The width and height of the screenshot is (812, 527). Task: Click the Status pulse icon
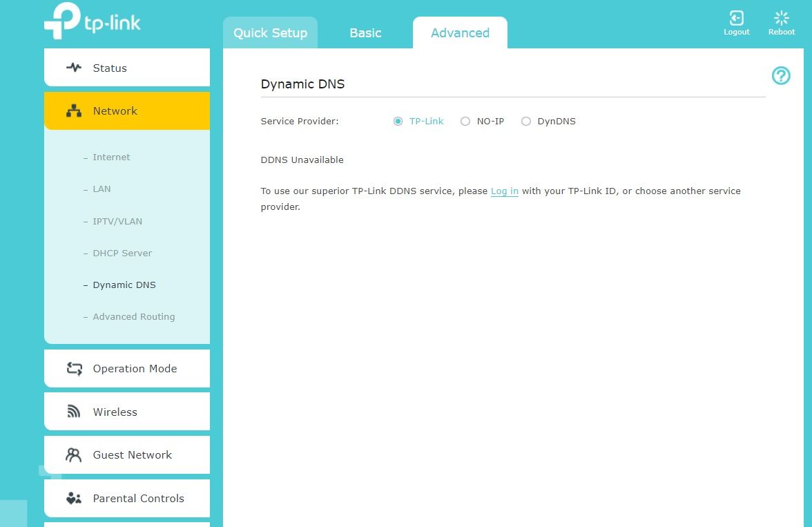coord(74,68)
